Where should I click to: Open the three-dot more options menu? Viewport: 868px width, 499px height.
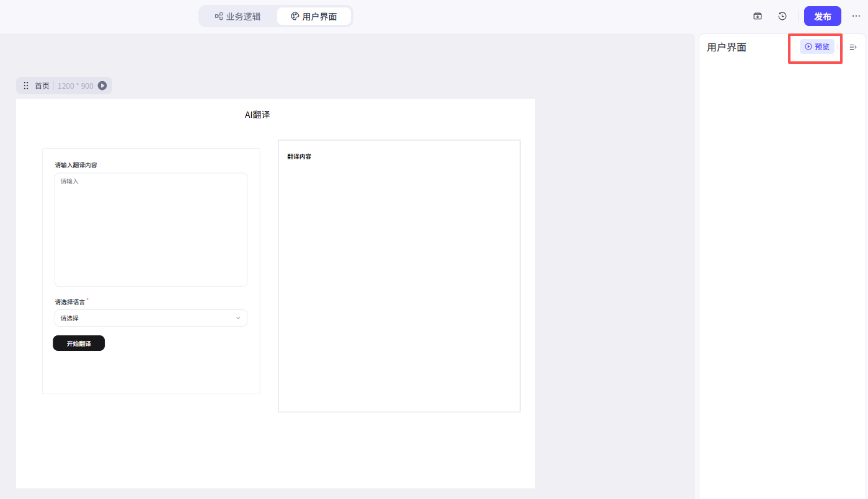[856, 16]
